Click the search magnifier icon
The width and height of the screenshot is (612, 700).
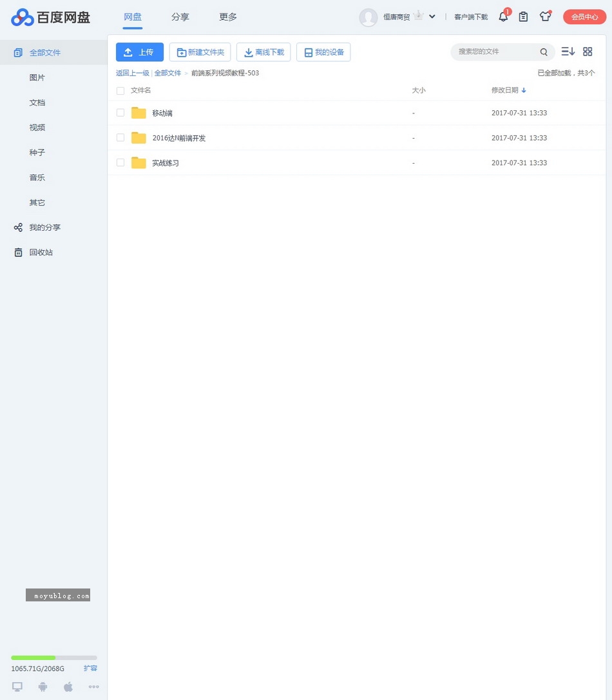click(544, 52)
